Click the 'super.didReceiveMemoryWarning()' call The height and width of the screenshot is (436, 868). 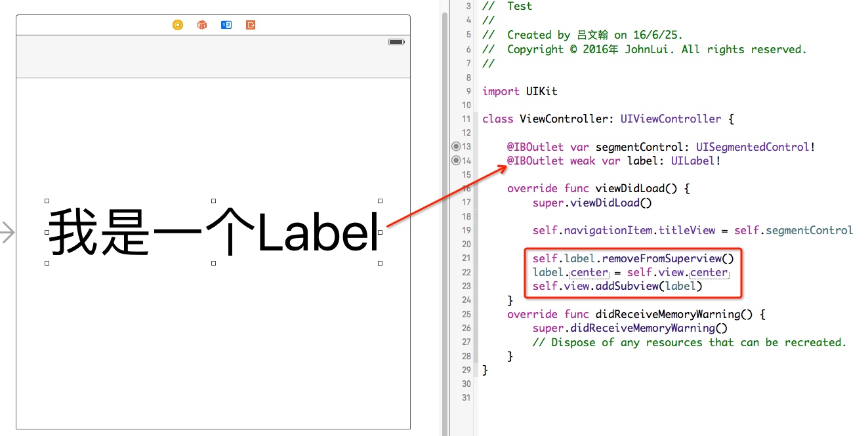[630, 328]
